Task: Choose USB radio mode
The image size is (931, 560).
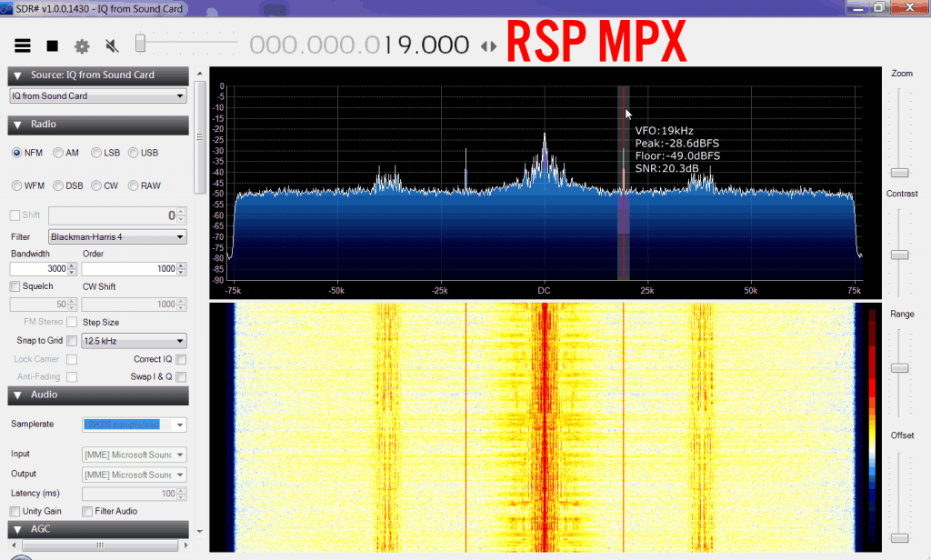Action: (134, 153)
